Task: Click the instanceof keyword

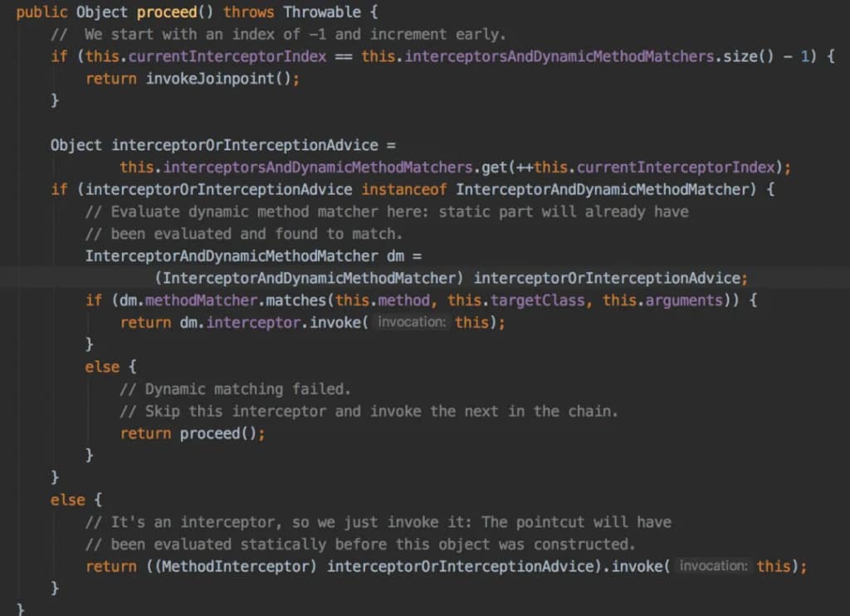Action: 408,189
